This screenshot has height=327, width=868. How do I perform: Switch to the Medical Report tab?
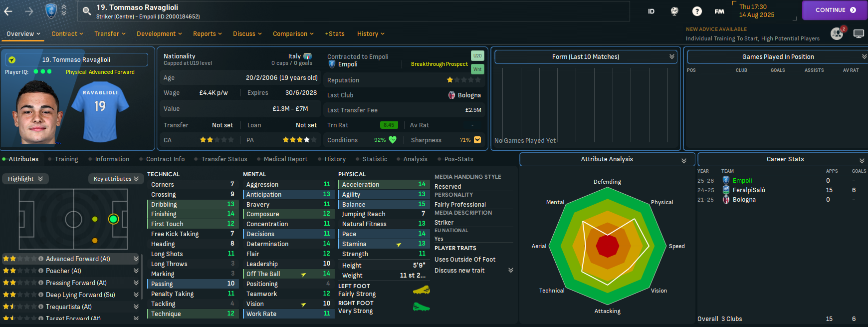coord(285,159)
